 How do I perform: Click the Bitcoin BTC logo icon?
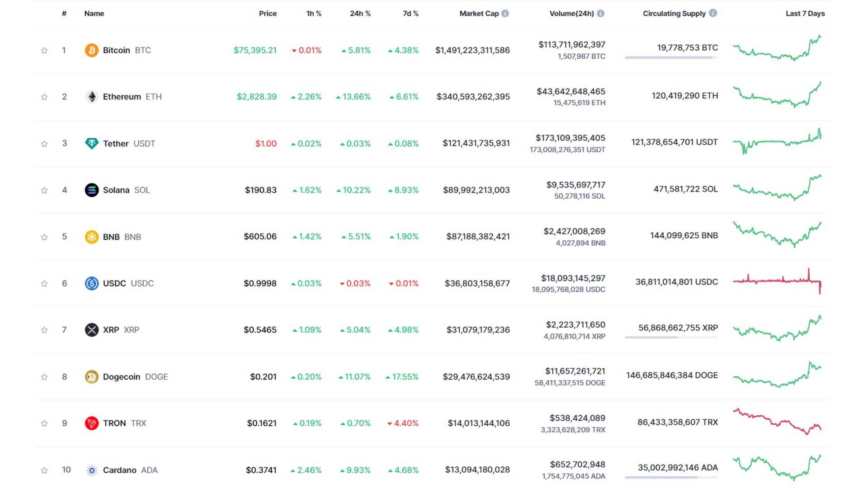tap(92, 50)
